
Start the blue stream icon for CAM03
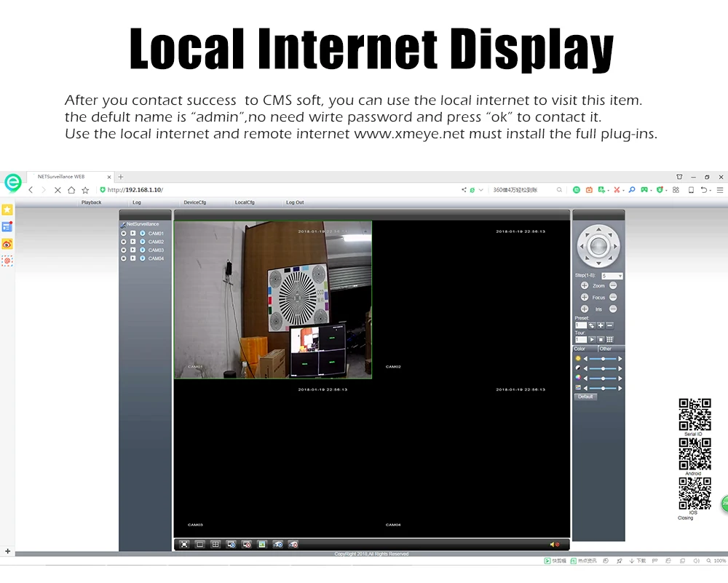143,250
